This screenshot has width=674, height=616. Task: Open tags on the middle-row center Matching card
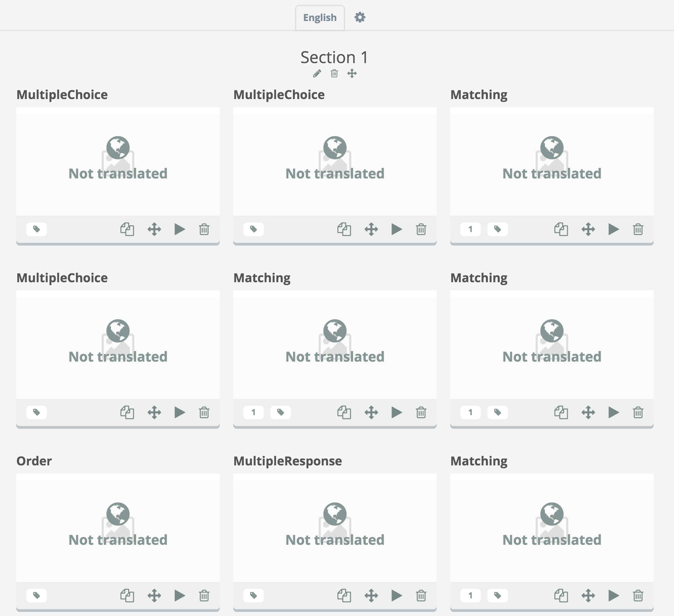click(281, 412)
